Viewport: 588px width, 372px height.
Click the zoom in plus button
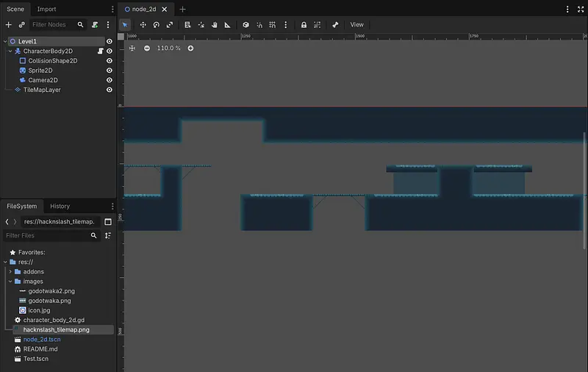pyautogui.click(x=190, y=49)
